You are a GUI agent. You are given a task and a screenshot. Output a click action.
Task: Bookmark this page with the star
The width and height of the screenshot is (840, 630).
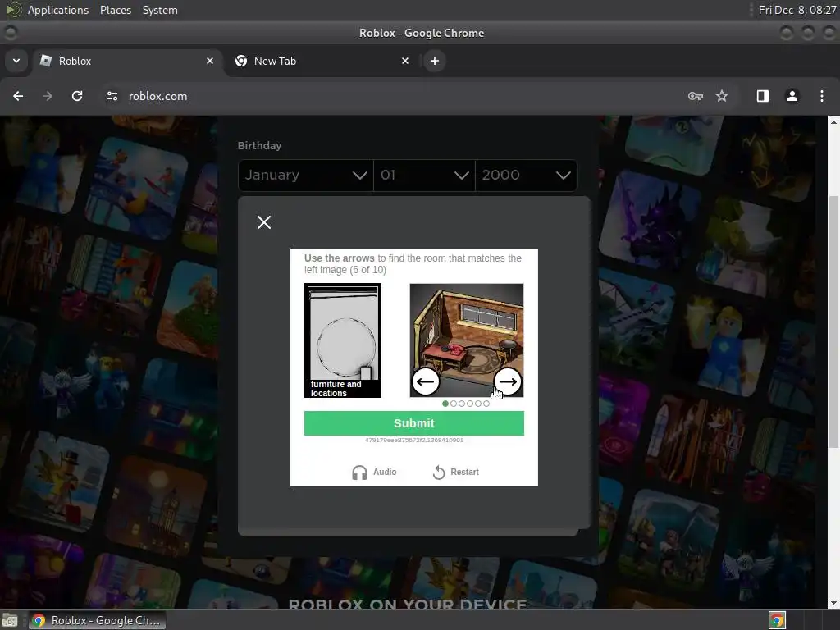click(x=722, y=96)
